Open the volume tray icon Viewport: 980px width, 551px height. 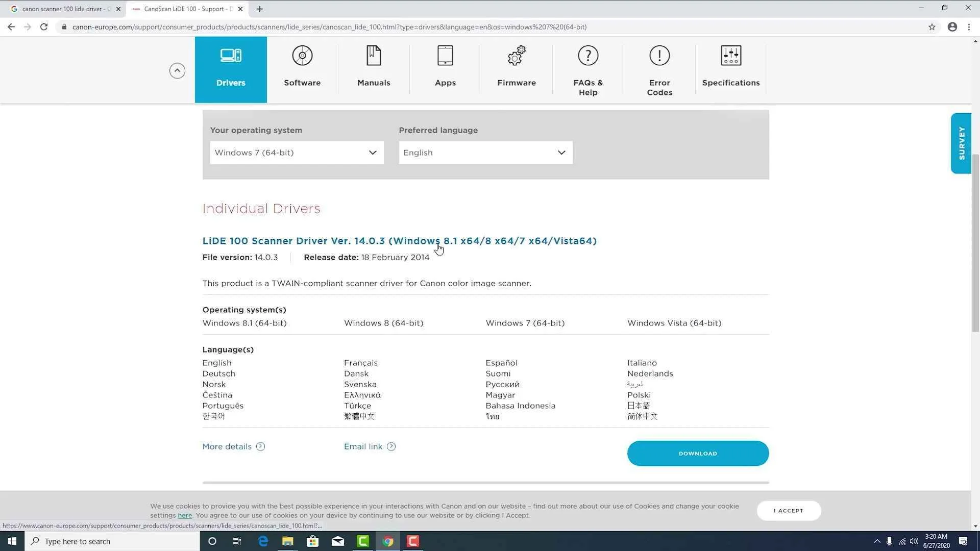(914, 541)
